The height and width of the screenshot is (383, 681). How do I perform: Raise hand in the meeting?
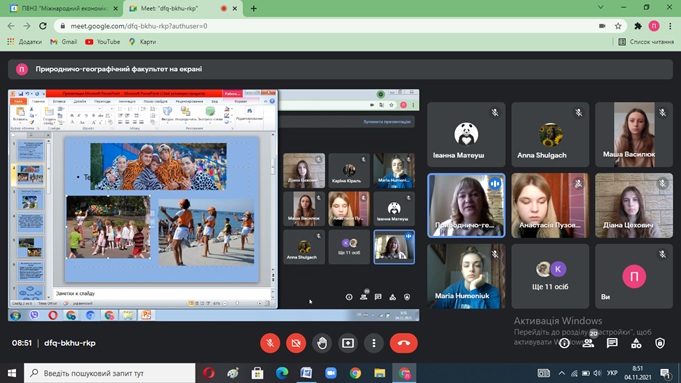322,343
